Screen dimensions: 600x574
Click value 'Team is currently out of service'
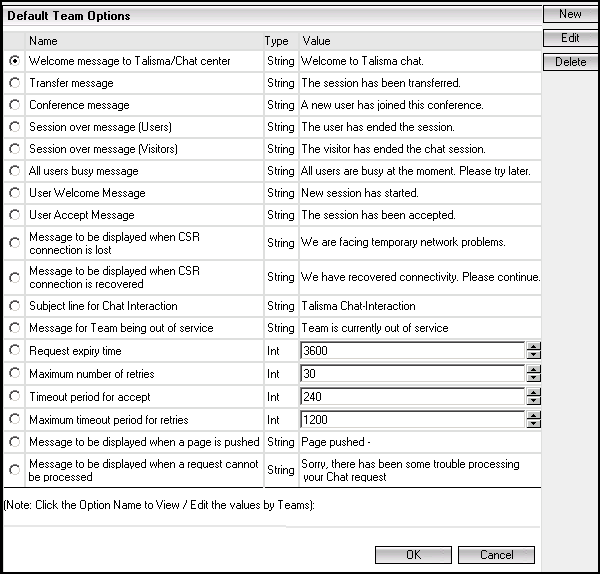point(375,328)
